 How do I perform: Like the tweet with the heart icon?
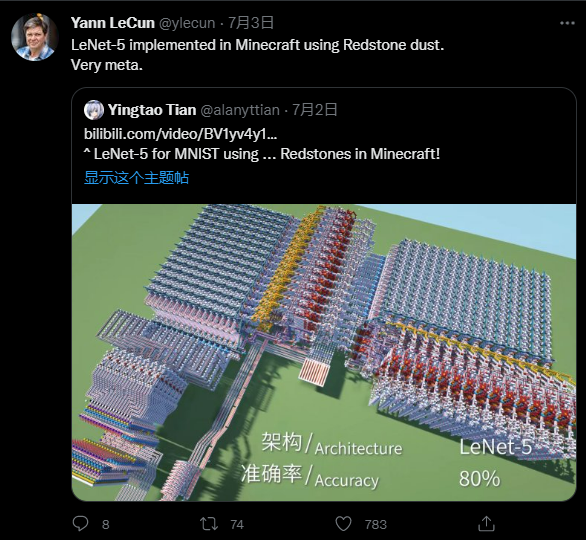pos(343,524)
